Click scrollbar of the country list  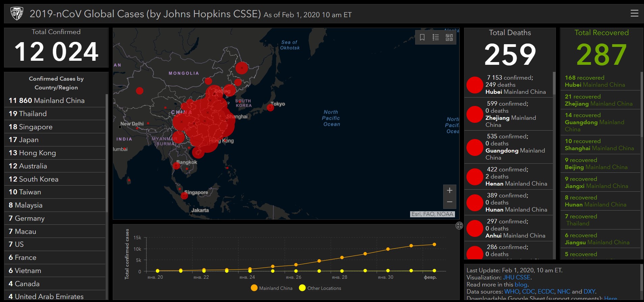point(107,152)
